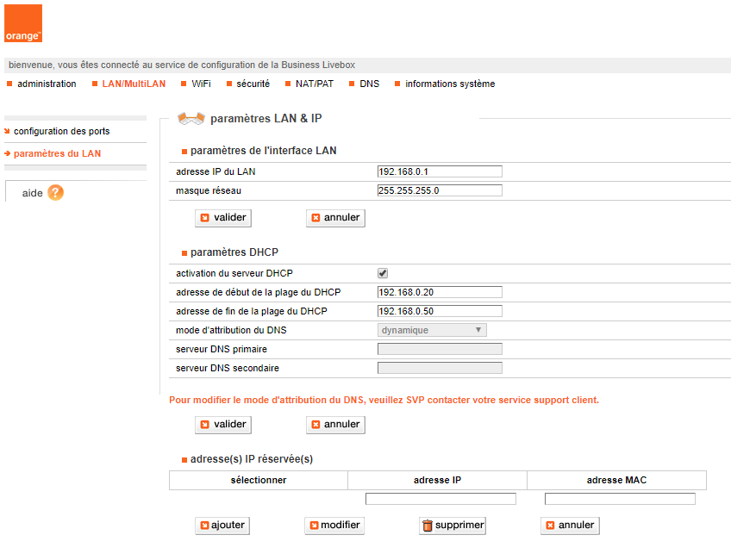Open configuration des ports in sidebar
This screenshot has height=560, width=731.
62,132
